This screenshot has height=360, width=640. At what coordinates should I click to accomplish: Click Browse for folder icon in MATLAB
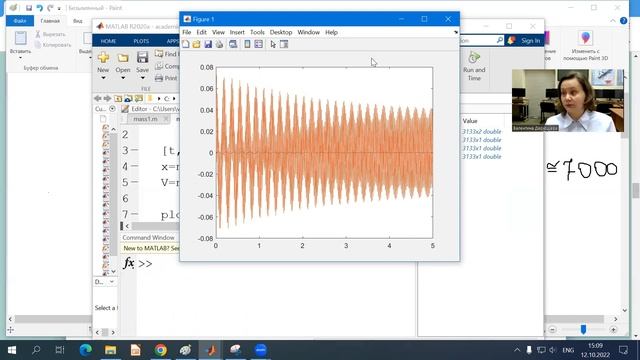[128, 98]
